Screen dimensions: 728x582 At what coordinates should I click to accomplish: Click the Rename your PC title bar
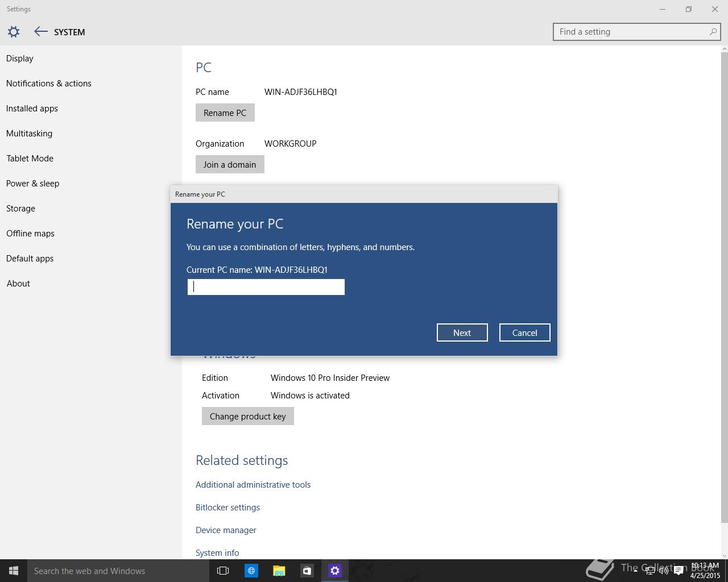tap(364, 194)
